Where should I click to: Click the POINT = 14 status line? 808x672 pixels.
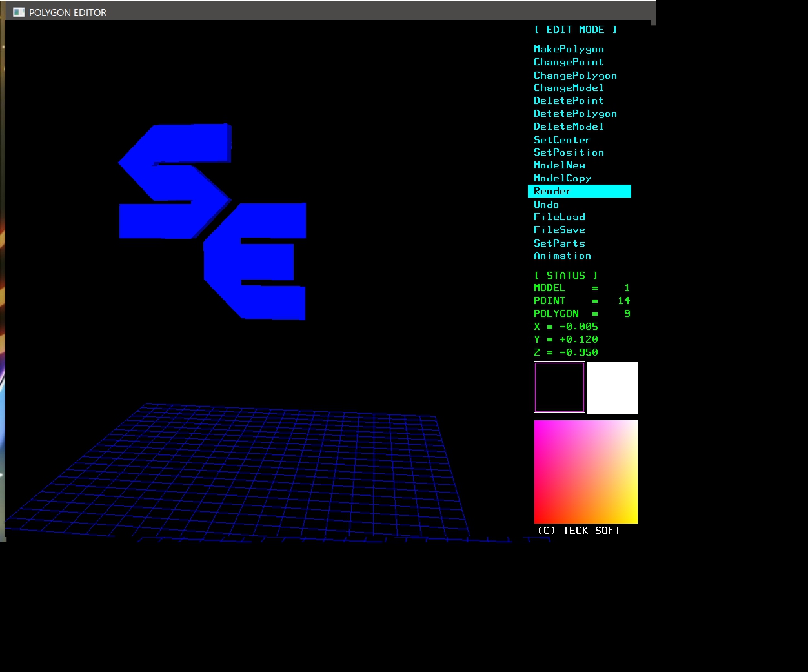click(581, 301)
